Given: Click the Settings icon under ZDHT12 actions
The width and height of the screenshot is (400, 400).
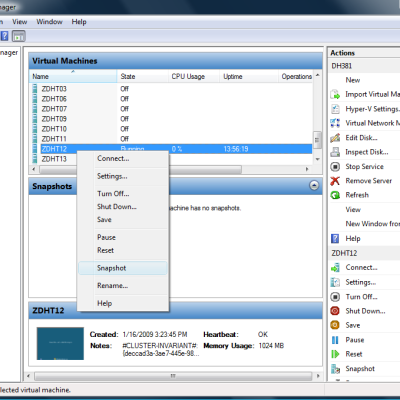Looking at the screenshot, I should click(x=335, y=282).
